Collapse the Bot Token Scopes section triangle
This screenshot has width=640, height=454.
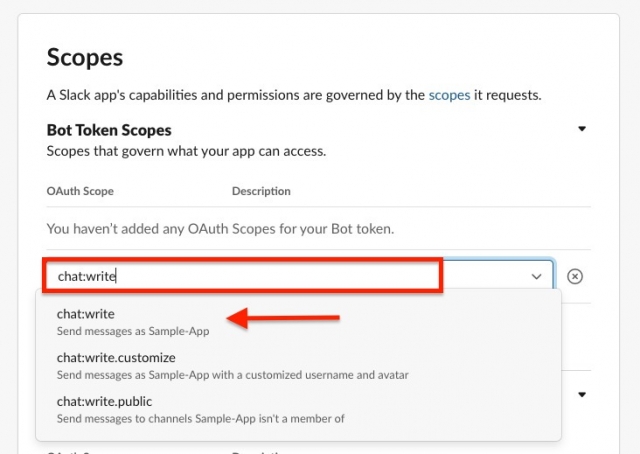pos(582,129)
